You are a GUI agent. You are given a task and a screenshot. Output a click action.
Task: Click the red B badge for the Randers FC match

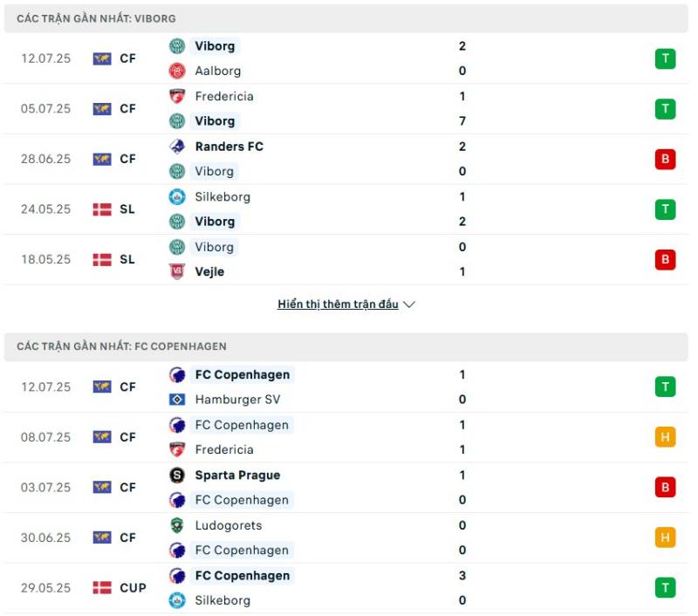665,159
